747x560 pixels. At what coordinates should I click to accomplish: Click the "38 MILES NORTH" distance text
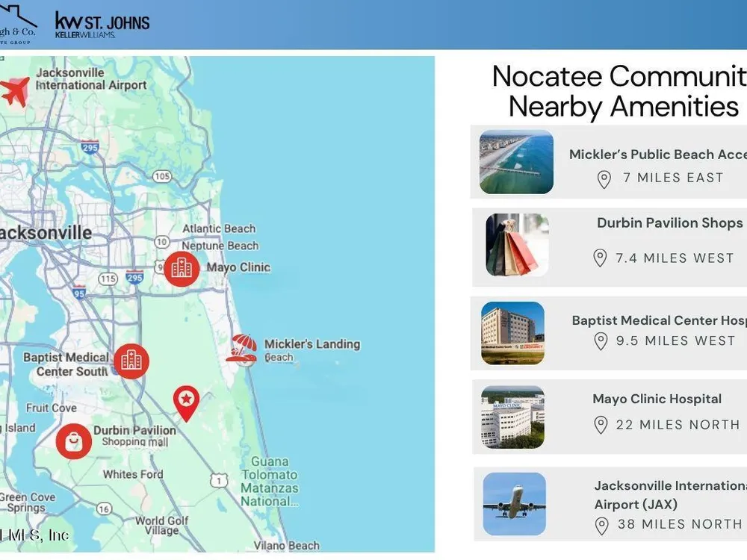pyautogui.click(x=680, y=524)
